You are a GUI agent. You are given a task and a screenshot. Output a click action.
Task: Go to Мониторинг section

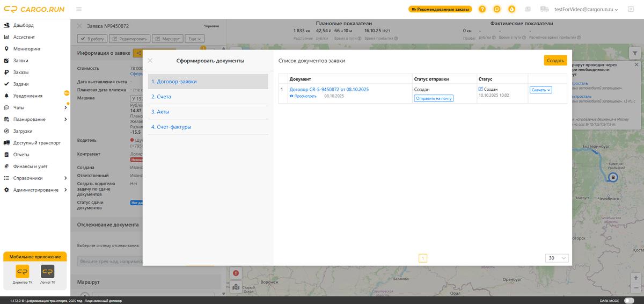(x=35, y=49)
